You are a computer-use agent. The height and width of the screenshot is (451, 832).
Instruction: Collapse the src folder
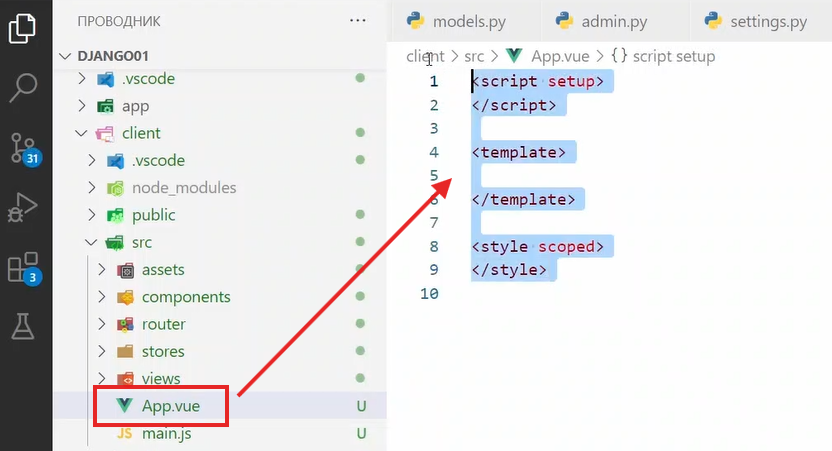point(142,242)
